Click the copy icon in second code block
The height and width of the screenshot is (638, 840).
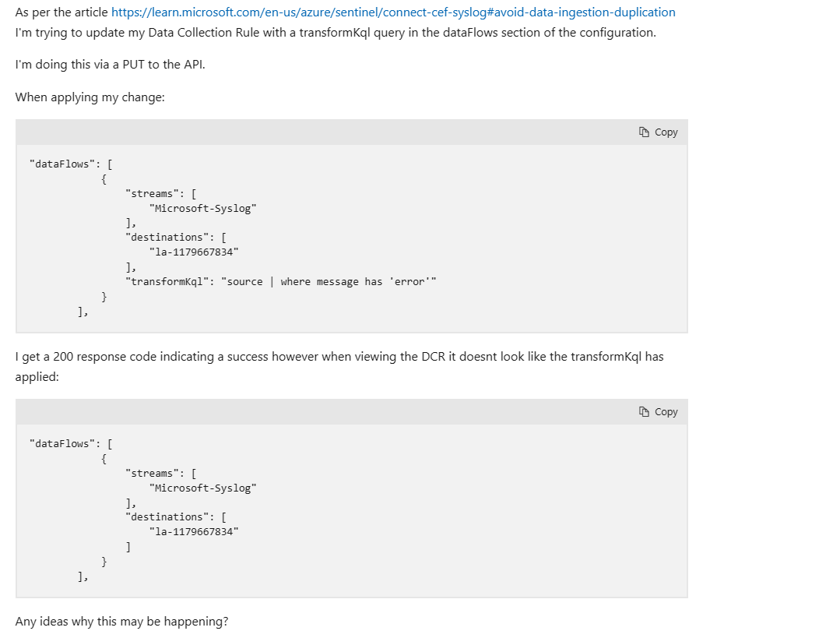click(x=644, y=412)
